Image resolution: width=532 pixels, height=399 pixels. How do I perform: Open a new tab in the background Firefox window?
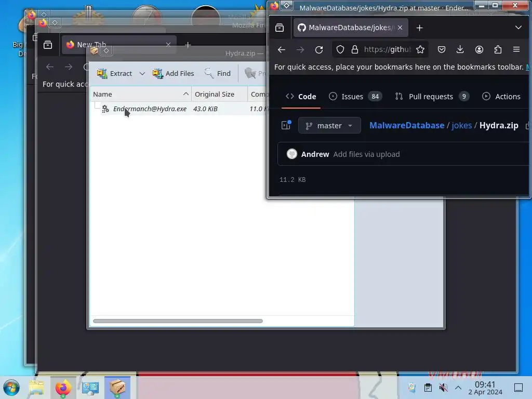188,45
